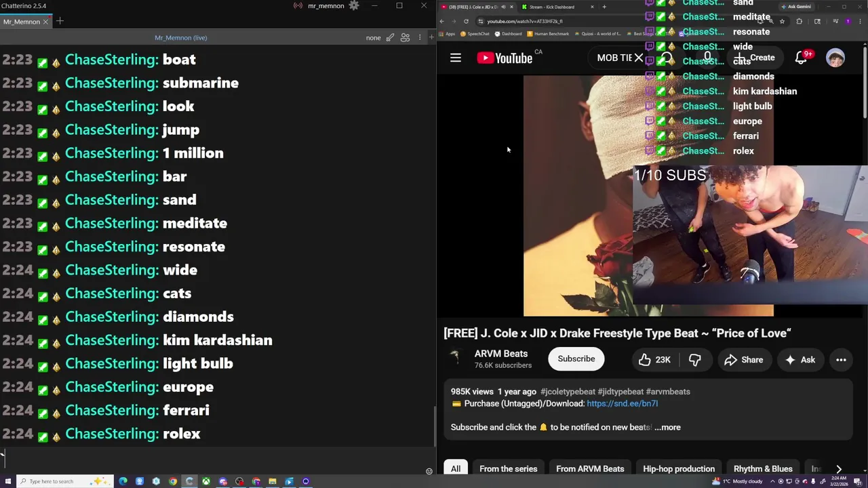Go back in Chrome
Screen dimensions: 868x488
pos(442,21)
